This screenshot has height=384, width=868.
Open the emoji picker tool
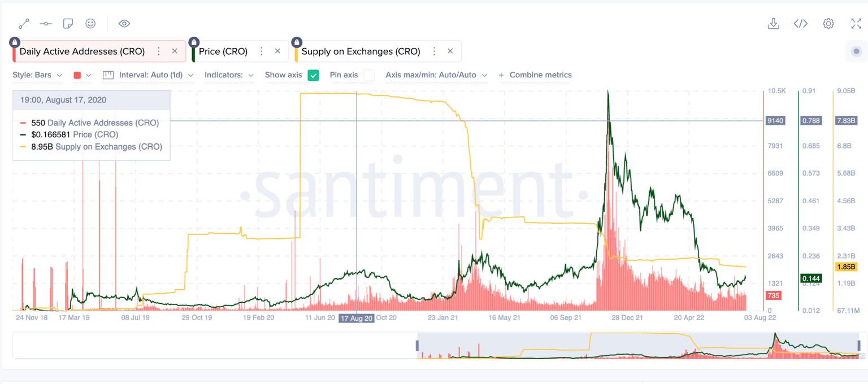pos(90,23)
